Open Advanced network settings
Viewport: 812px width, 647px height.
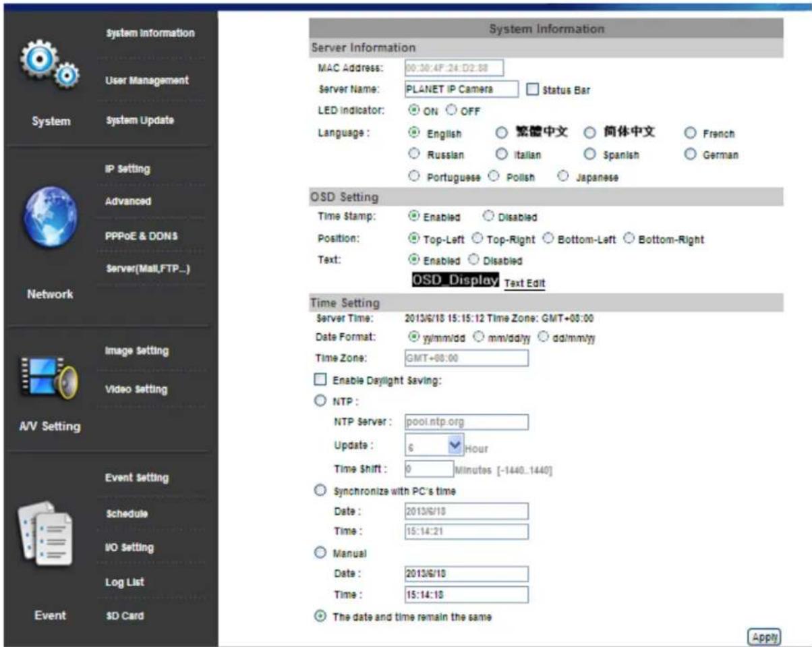[x=127, y=202]
